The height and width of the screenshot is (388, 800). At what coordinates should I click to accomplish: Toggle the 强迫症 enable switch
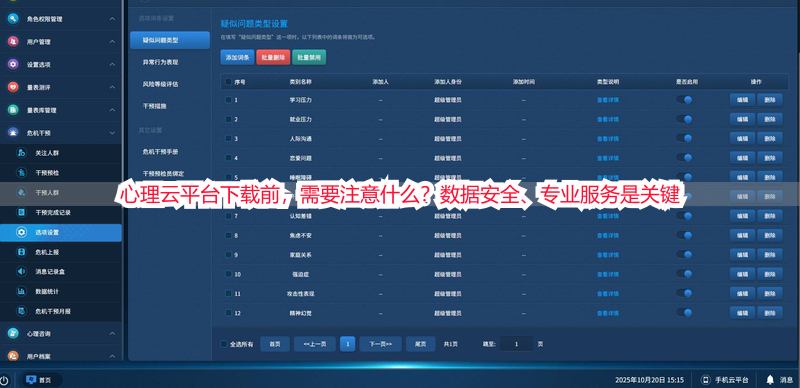(x=684, y=274)
